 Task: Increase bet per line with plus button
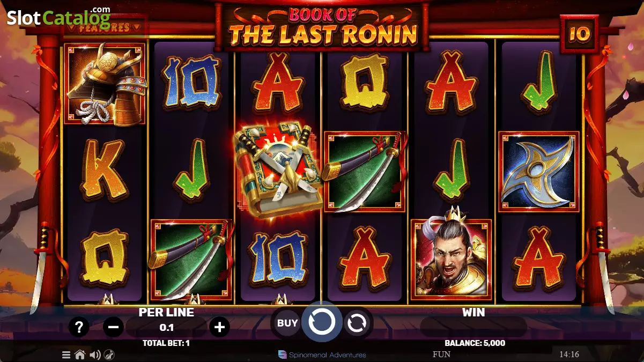click(219, 327)
